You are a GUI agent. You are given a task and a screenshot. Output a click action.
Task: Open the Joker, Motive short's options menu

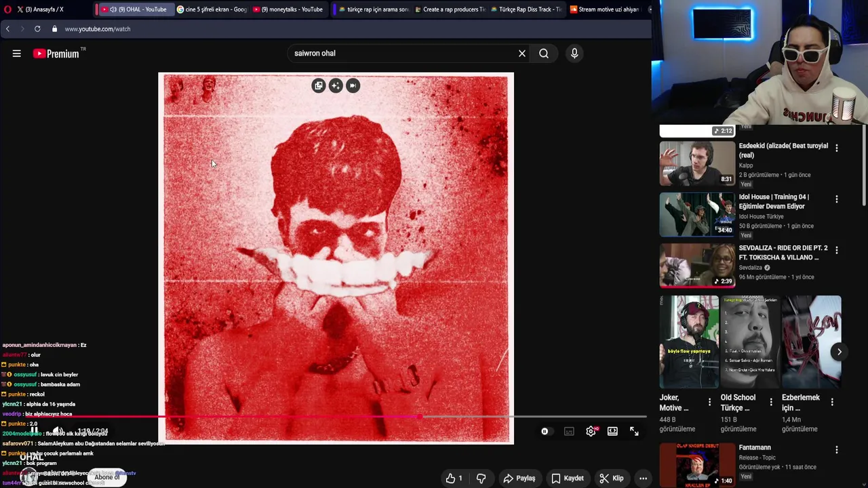click(x=710, y=402)
